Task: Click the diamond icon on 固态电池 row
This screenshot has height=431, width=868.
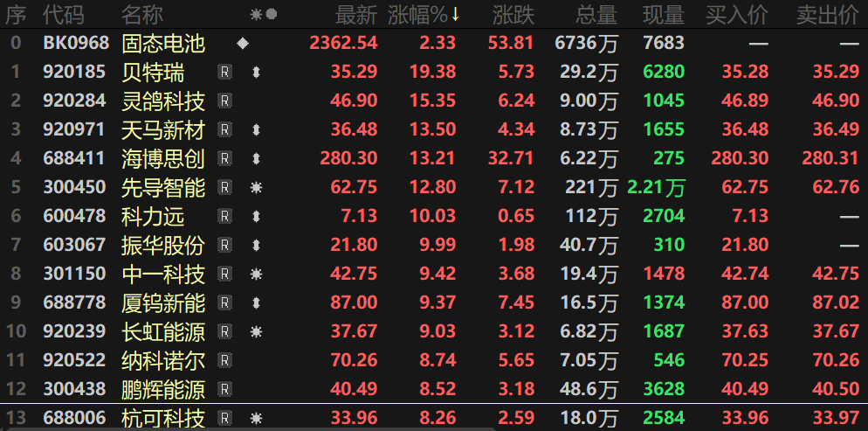Action: pos(243,43)
